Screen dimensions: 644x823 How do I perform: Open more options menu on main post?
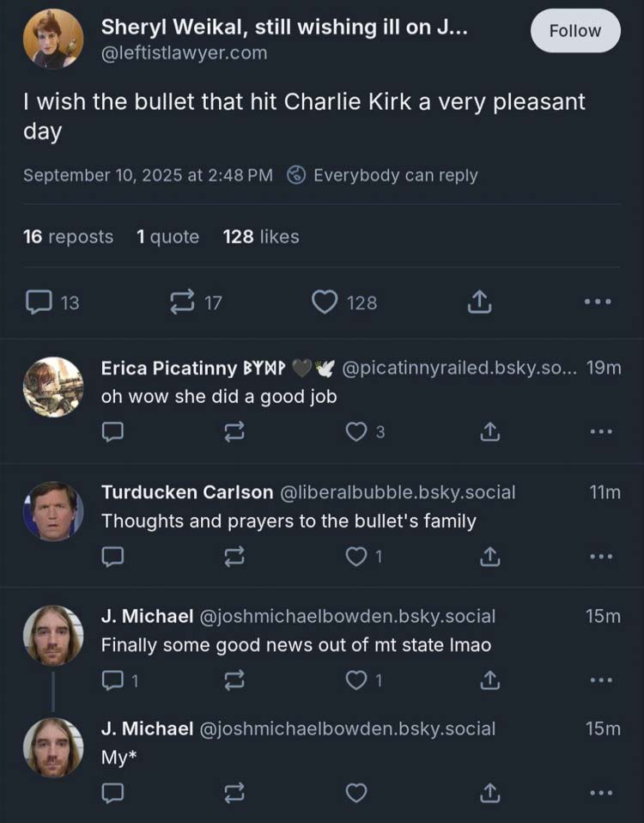(x=598, y=302)
